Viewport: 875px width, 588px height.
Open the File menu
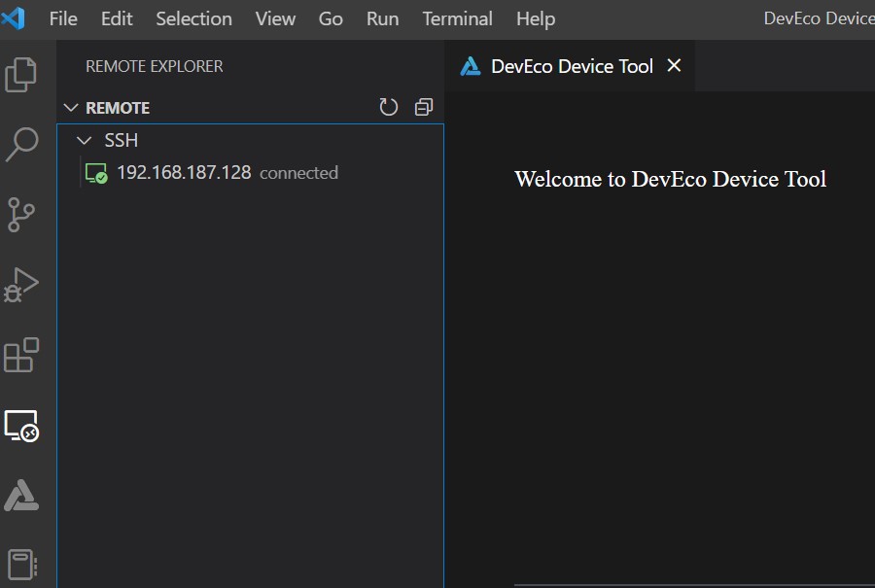pos(63,18)
